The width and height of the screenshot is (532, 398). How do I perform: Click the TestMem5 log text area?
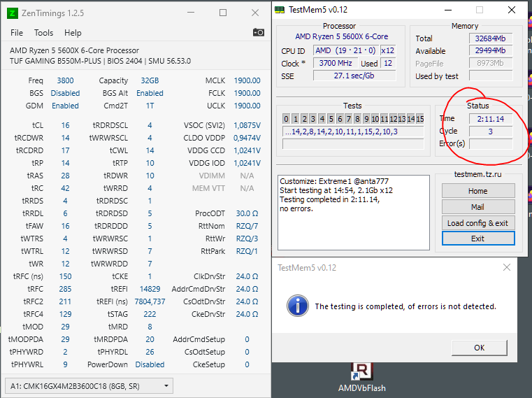[x=354, y=213]
